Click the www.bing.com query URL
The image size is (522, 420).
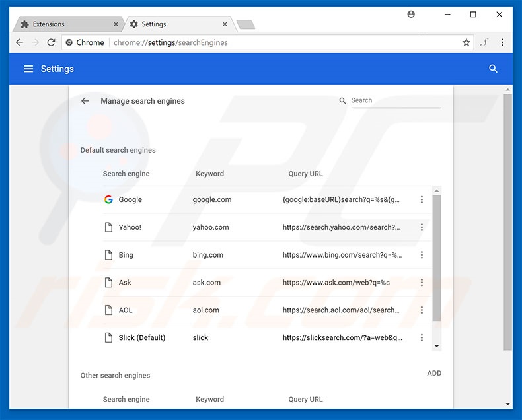[342, 255]
